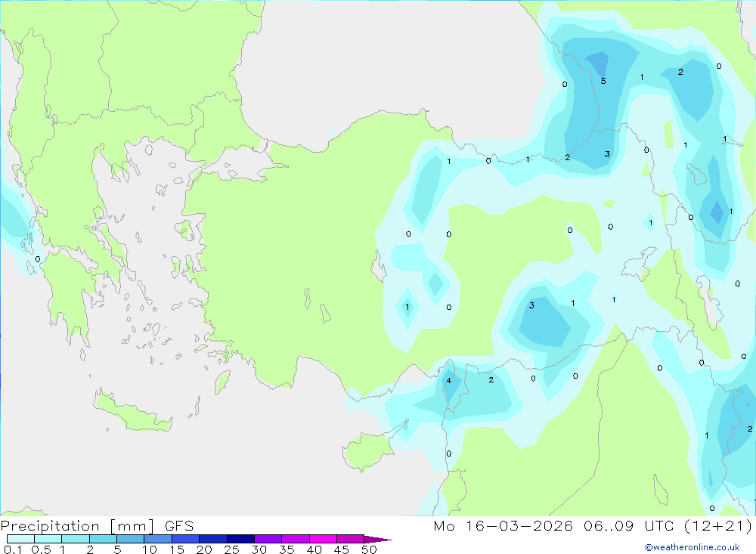Select the 0.5–1 mm legend color swatch

click(x=48, y=539)
